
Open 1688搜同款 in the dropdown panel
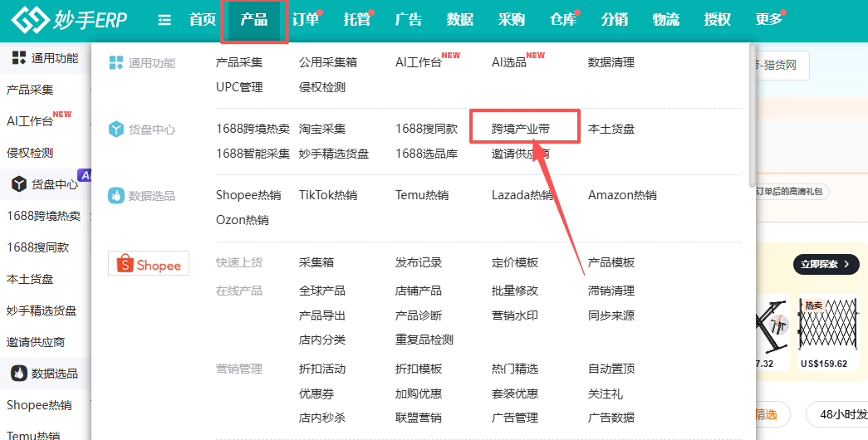tap(426, 129)
